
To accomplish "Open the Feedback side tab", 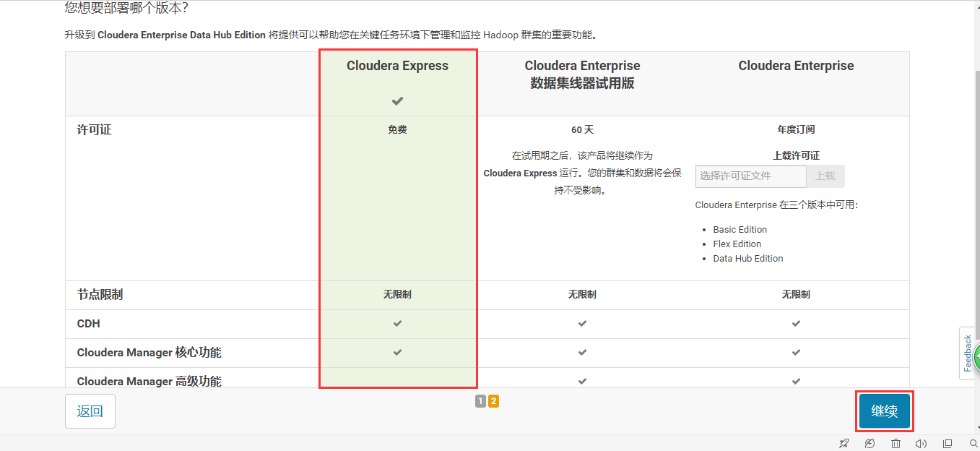I will click(968, 353).
